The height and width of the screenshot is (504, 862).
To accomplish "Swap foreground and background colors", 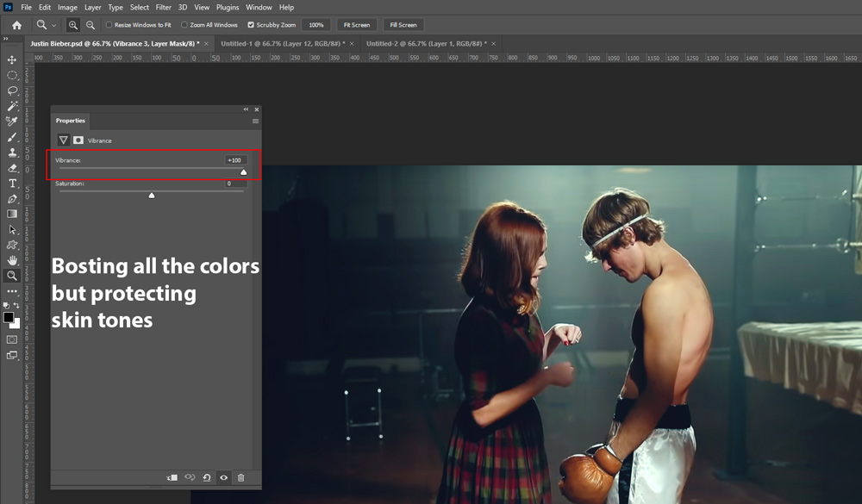I will 16,305.
